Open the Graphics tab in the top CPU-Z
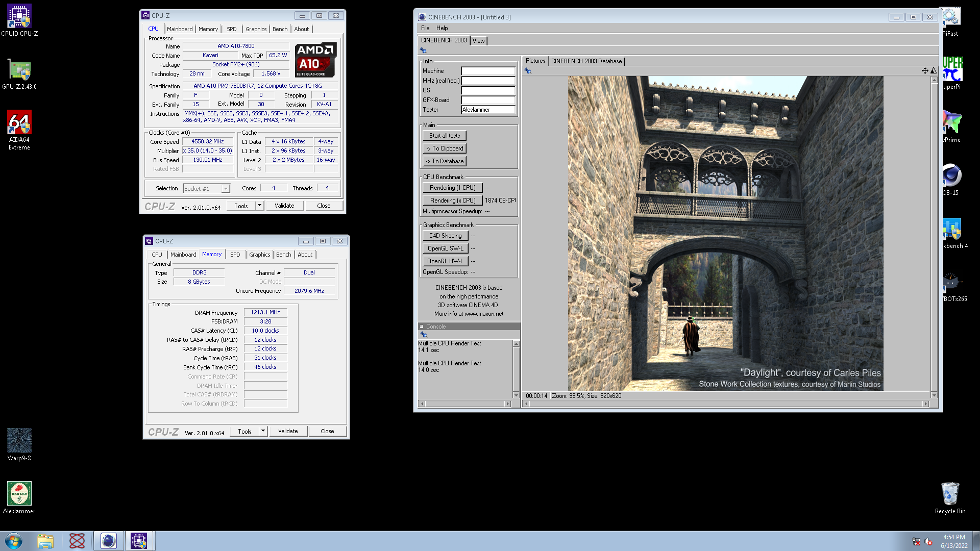The width and height of the screenshot is (980, 551). point(256,29)
